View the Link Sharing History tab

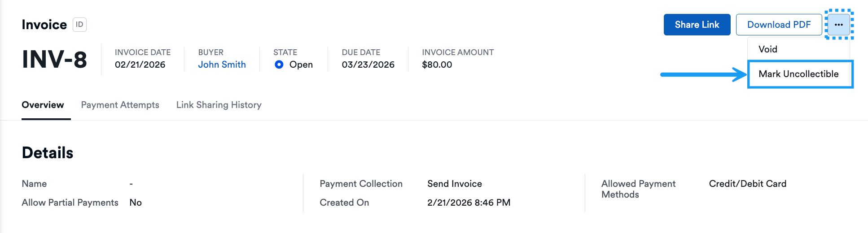pos(219,105)
